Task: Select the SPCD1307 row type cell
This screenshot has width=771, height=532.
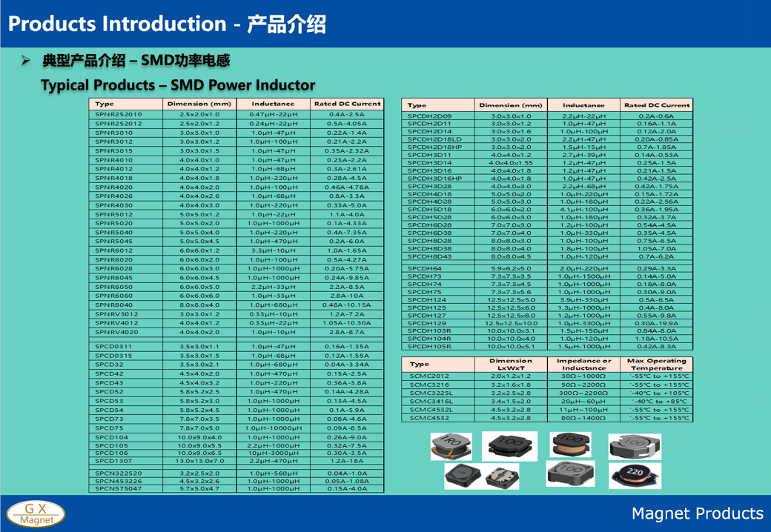Action: (114, 461)
